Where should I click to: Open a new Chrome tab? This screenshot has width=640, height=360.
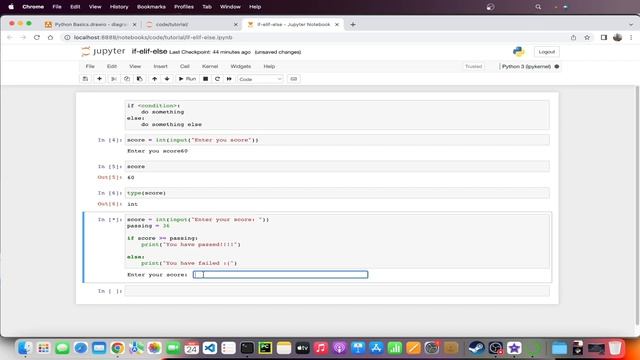353,24
